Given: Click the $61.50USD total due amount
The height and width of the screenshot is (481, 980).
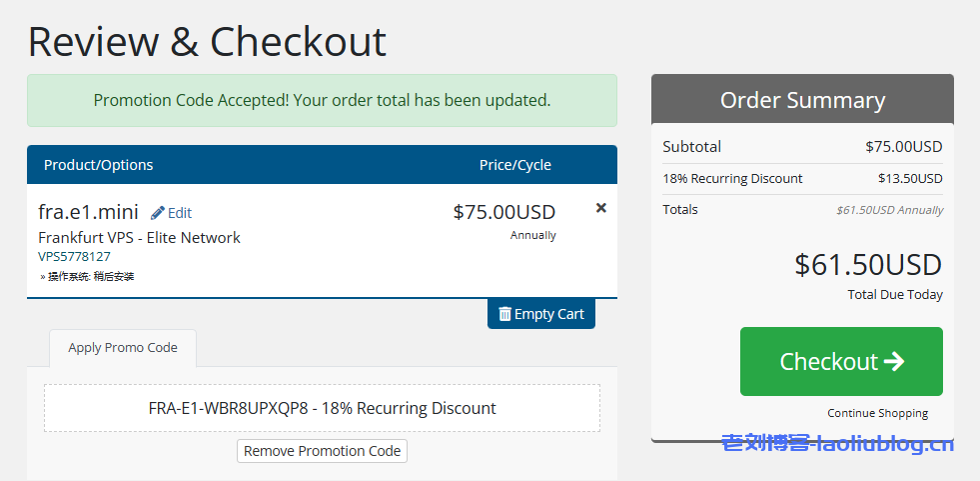Looking at the screenshot, I should (868, 265).
